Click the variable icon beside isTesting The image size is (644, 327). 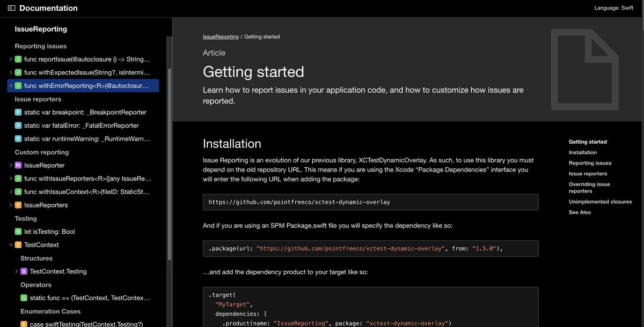tap(18, 232)
